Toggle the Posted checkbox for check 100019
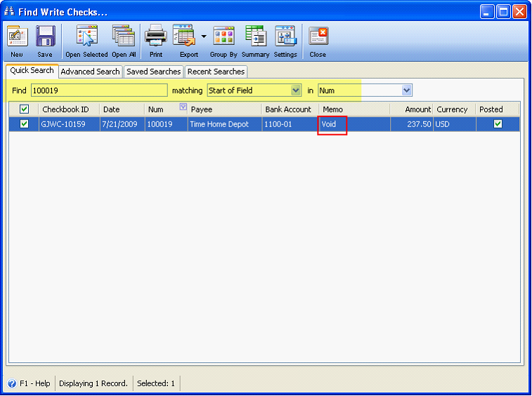This screenshot has height=396, width=532. [498, 124]
